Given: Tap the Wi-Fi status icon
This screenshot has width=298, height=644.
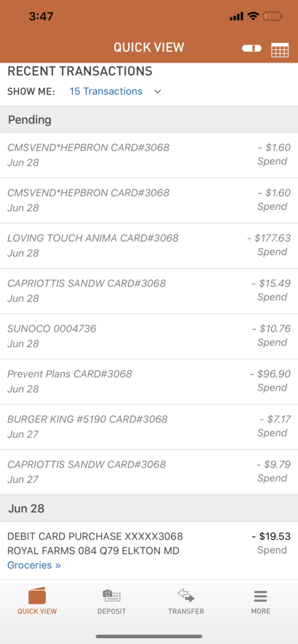Looking at the screenshot, I should click(253, 17).
